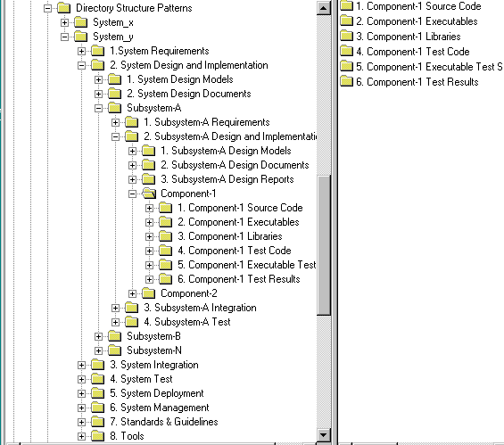
Task: Collapse the System_y tree node
Action: [x=64, y=37]
